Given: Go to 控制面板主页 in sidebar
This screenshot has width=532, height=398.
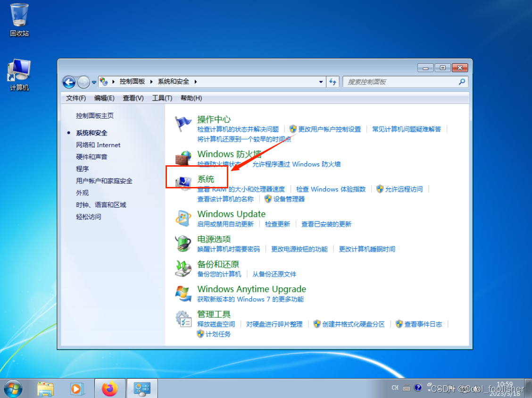Looking at the screenshot, I should click(95, 116).
